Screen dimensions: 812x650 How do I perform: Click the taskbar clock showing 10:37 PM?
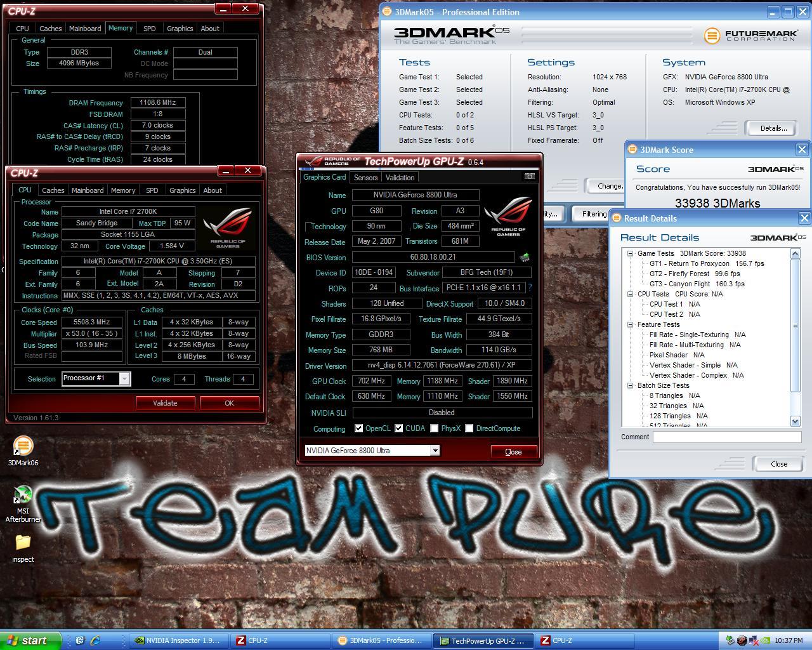tap(789, 640)
